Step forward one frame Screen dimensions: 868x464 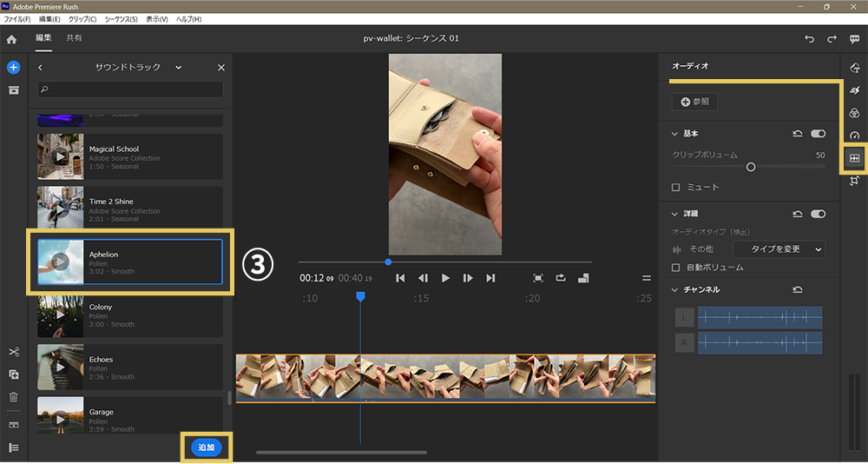468,278
